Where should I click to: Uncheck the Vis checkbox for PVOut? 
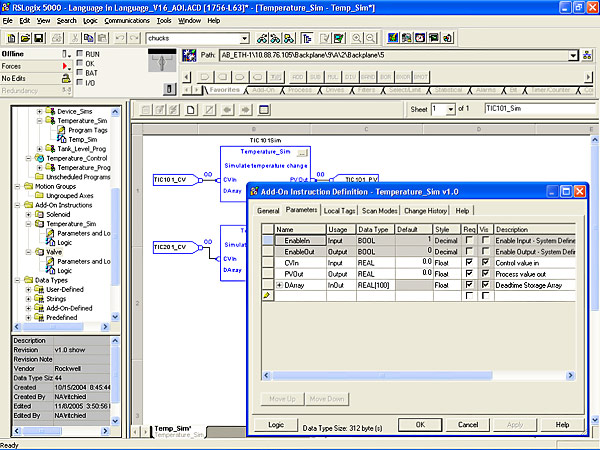pos(485,274)
